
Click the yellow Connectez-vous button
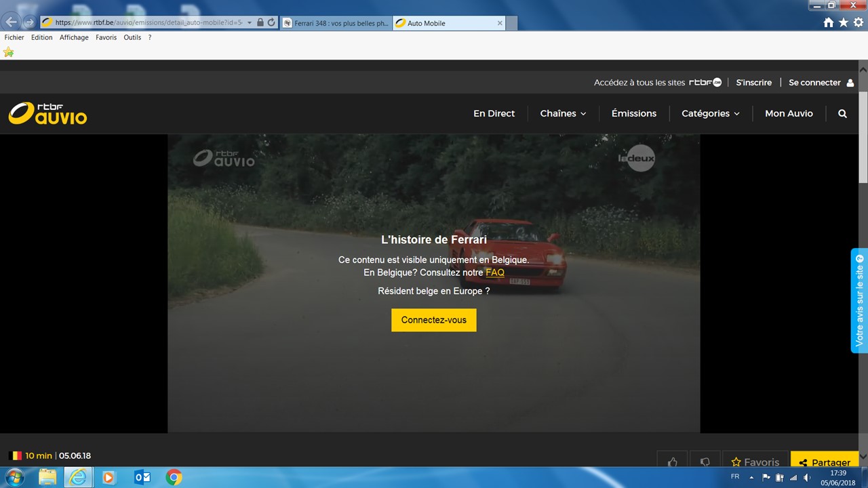click(433, 320)
